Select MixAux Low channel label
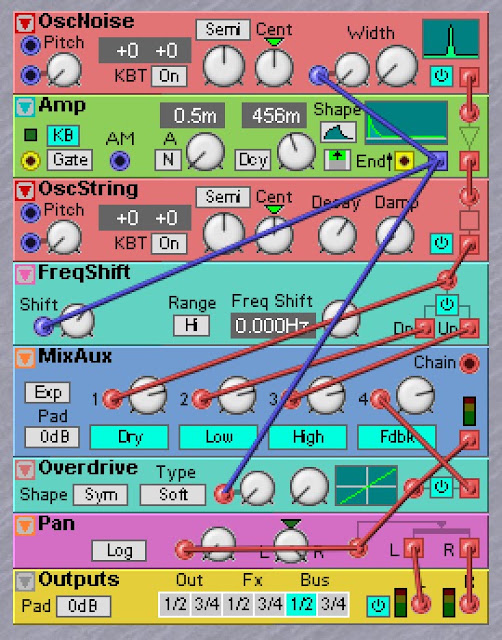 tap(218, 437)
